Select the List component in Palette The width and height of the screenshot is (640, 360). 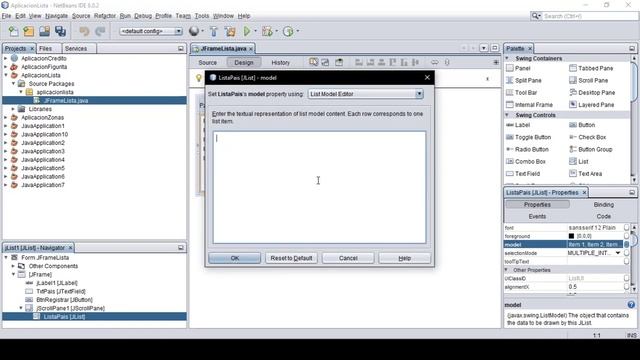pos(578,161)
